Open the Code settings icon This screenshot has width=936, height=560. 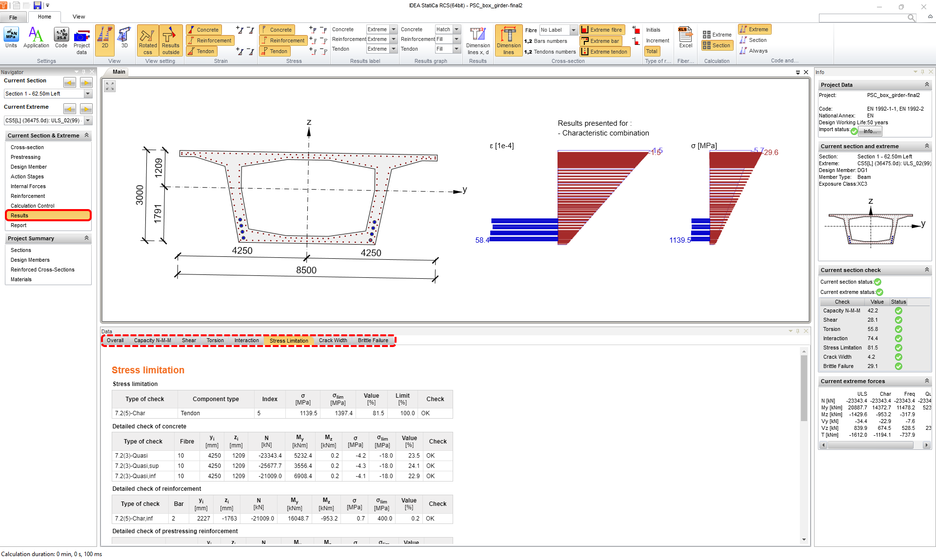[61, 38]
